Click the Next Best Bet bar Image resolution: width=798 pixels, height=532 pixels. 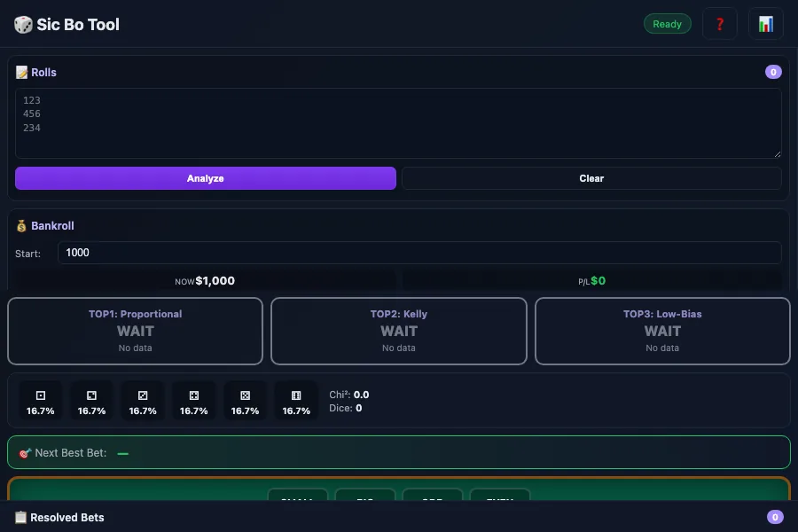point(398,452)
